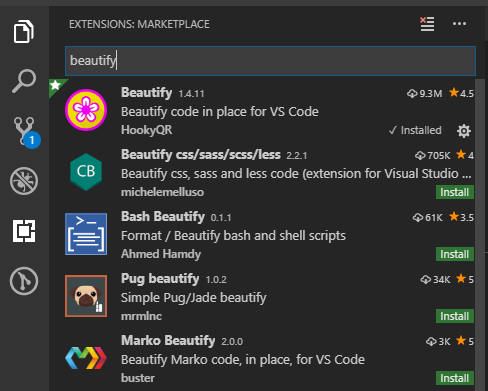Viewport: 488px width, 391px height.
Task: Click publisher name buster
Action: 138,378
